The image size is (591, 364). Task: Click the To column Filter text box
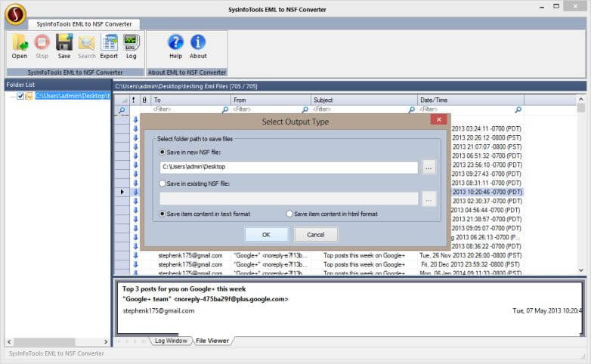187,110
